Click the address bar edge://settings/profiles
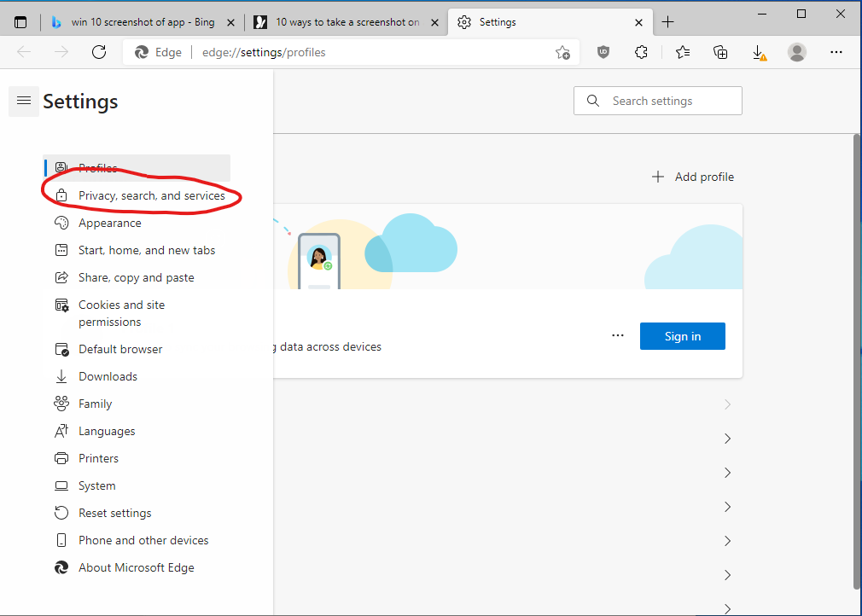The width and height of the screenshot is (862, 616). 351,52
